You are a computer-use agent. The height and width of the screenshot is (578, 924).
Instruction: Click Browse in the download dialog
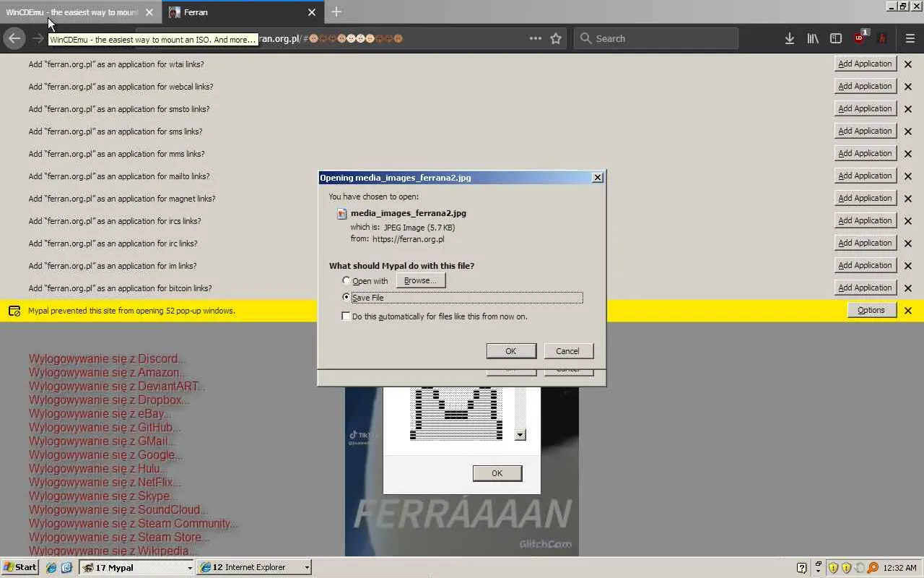pos(420,280)
